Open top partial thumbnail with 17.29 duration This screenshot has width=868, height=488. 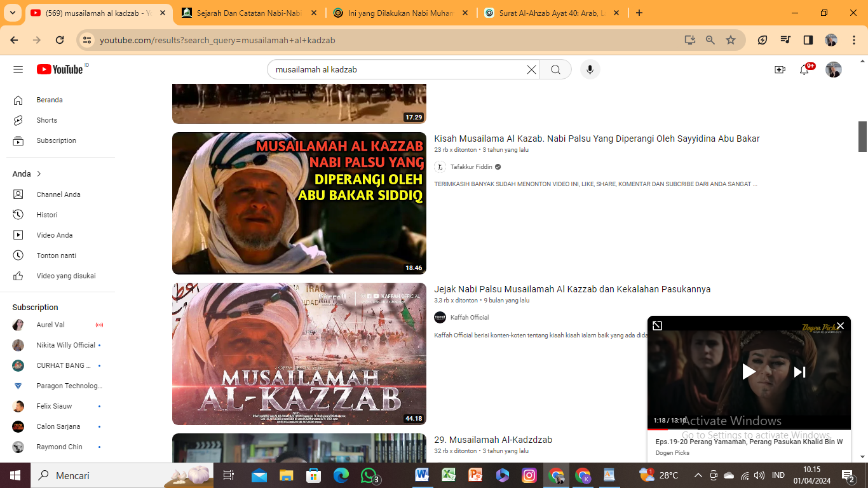pos(299,104)
